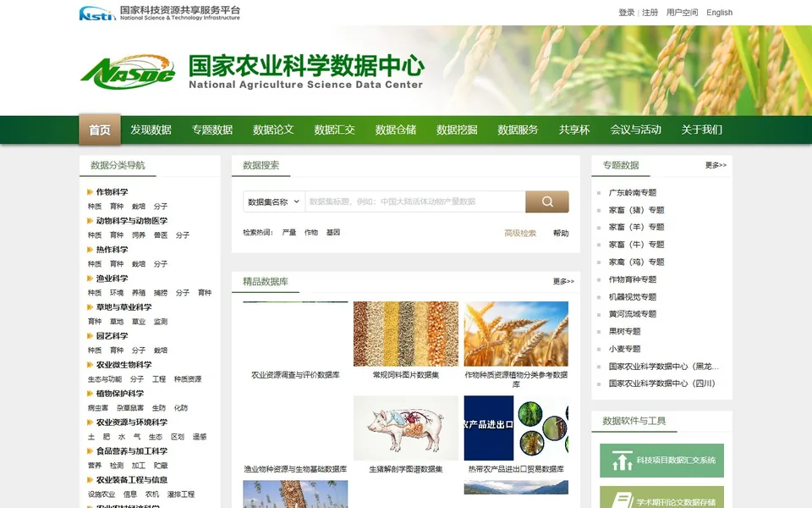
Task: Open 发现数据 in navigation bar
Action: tap(151, 130)
